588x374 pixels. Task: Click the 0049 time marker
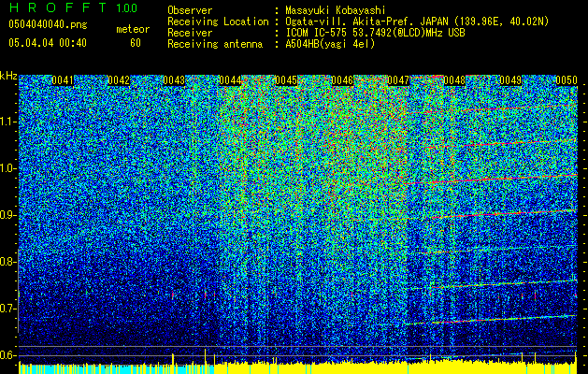tap(510, 80)
